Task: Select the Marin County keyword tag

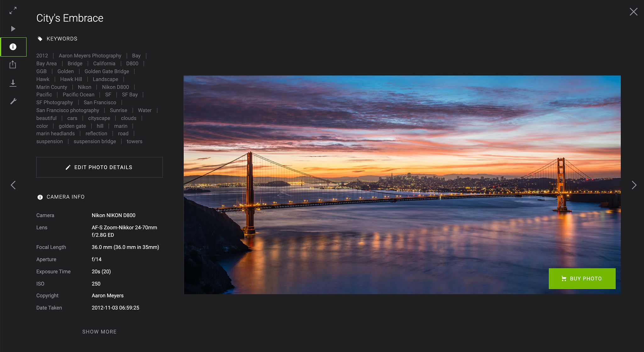Action: [x=52, y=87]
